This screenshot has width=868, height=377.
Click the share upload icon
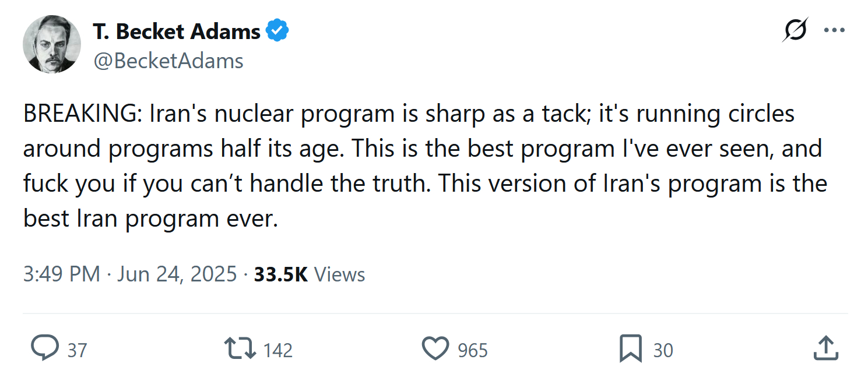point(825,348)
